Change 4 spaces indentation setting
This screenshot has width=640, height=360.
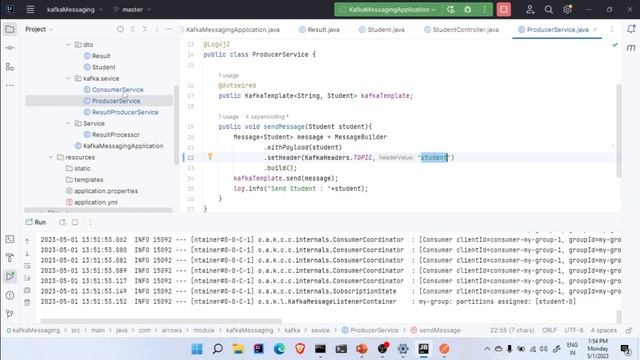[604, 330]
